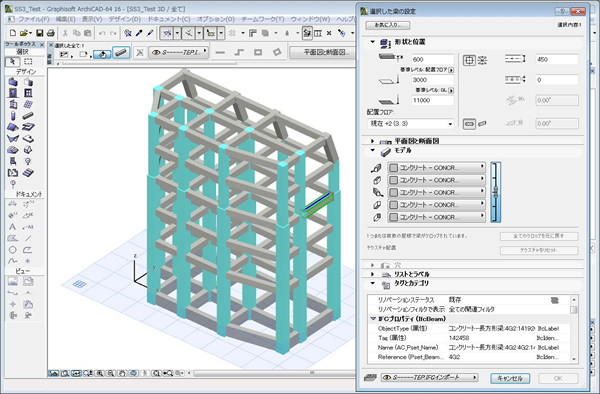Open the ドキュメント(C) menu

(169, 19)
